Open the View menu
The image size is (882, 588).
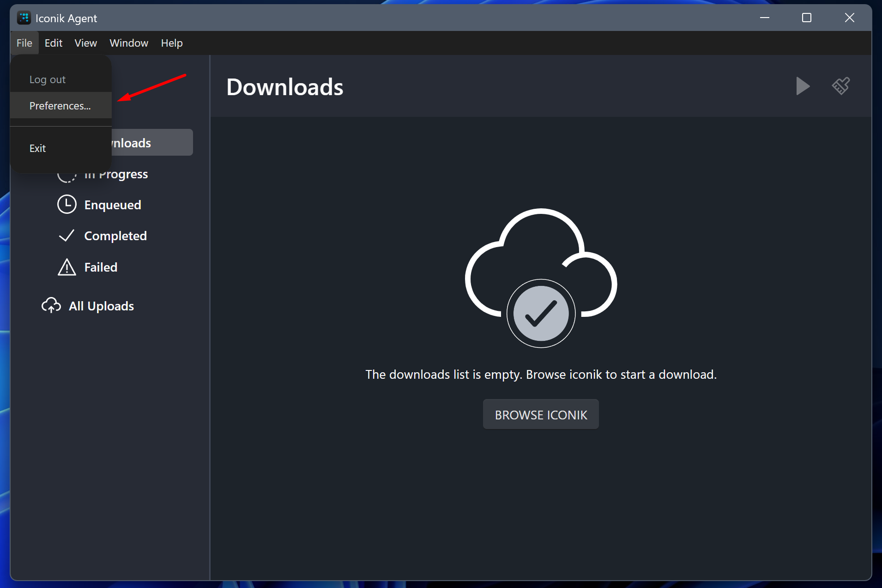pos(85,43)
